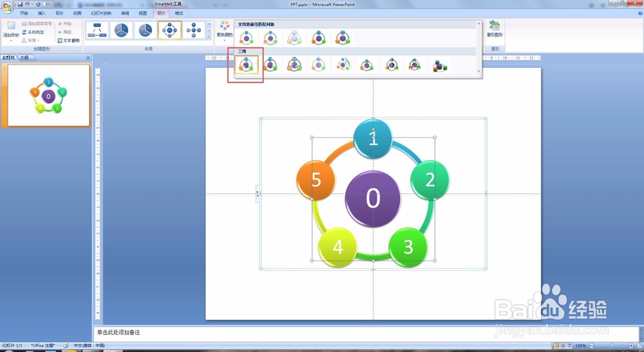Click the Save icon in quick access toolbar
644x352 pixels.
[20, 4]
